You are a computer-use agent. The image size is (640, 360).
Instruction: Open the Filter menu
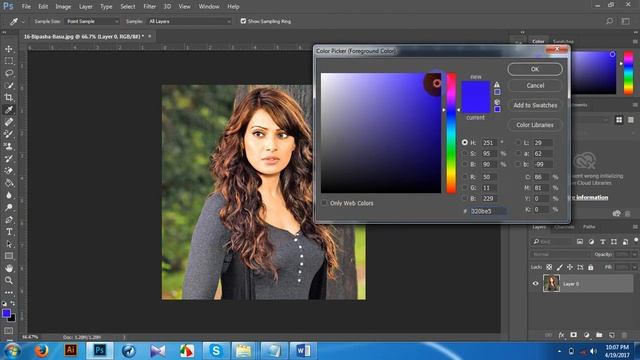(149, 7)
